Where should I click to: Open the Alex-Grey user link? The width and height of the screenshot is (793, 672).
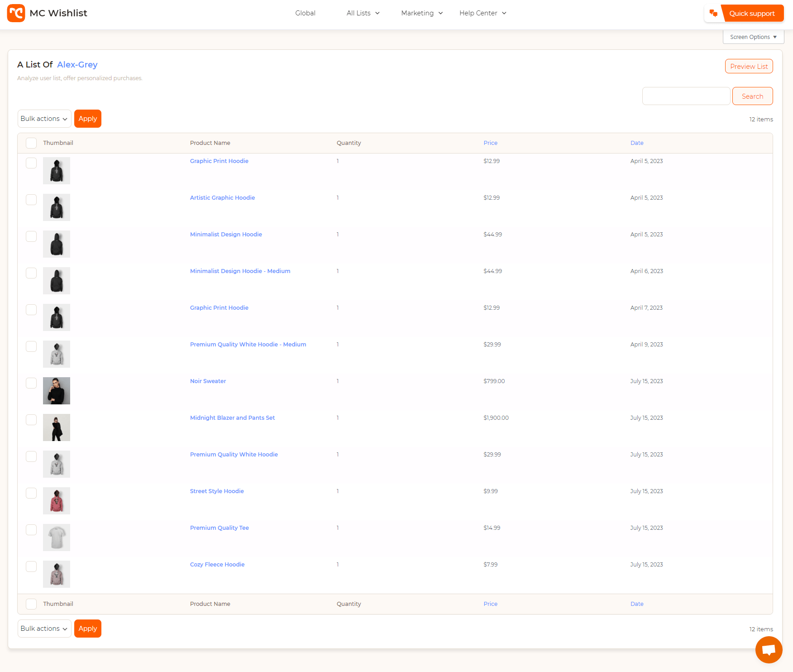pyautogui.click(x=77, y=65)
